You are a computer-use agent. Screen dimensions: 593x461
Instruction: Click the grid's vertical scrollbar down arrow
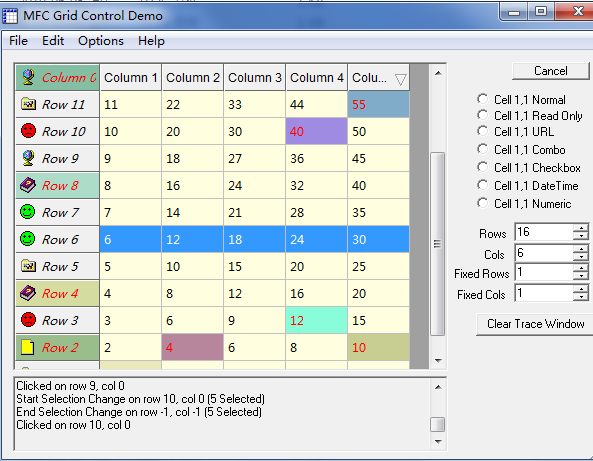(x=438, y=360)
